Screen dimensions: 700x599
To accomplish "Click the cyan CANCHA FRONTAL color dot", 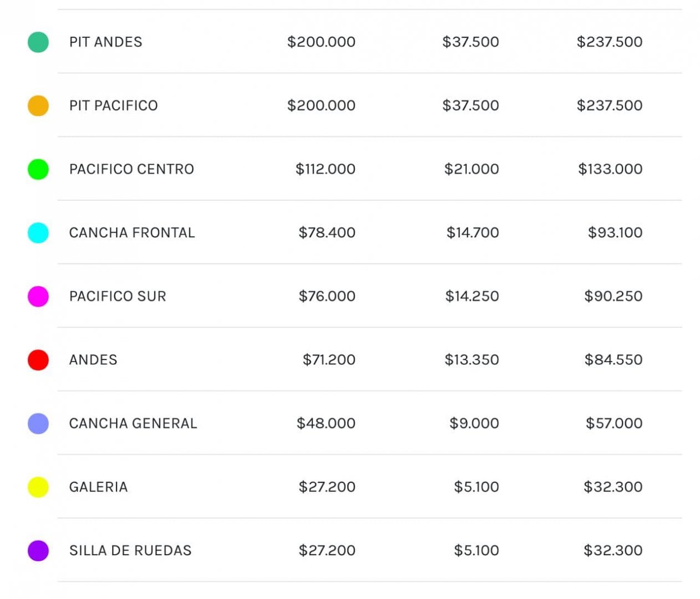I will pos(38,233).
